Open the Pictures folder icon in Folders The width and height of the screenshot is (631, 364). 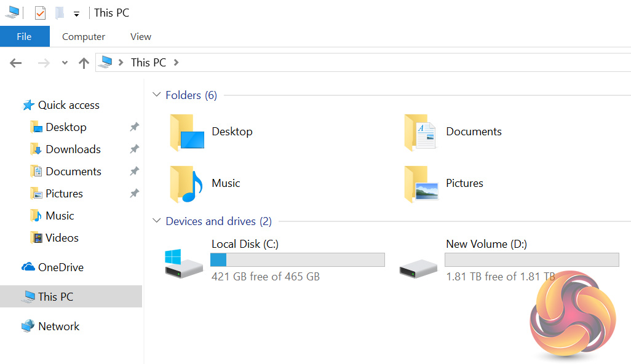pos(421,184)
